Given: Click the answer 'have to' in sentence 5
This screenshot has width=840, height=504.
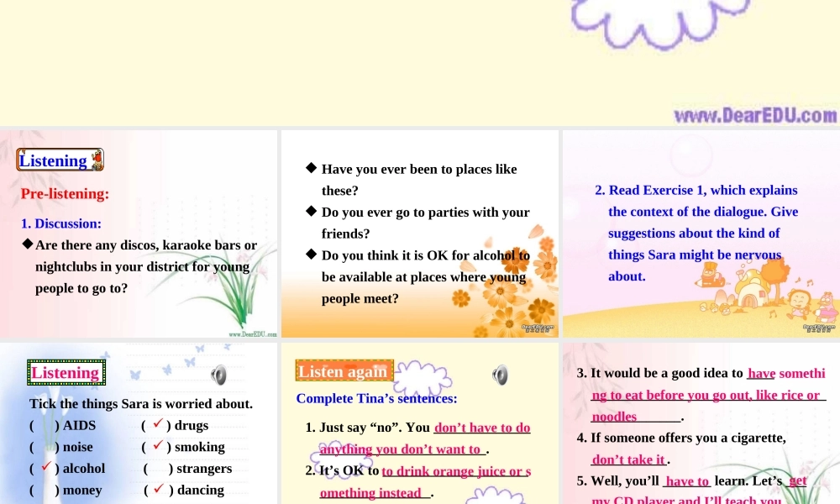Looking at the screenshot, I should click(x=687, y=481).
